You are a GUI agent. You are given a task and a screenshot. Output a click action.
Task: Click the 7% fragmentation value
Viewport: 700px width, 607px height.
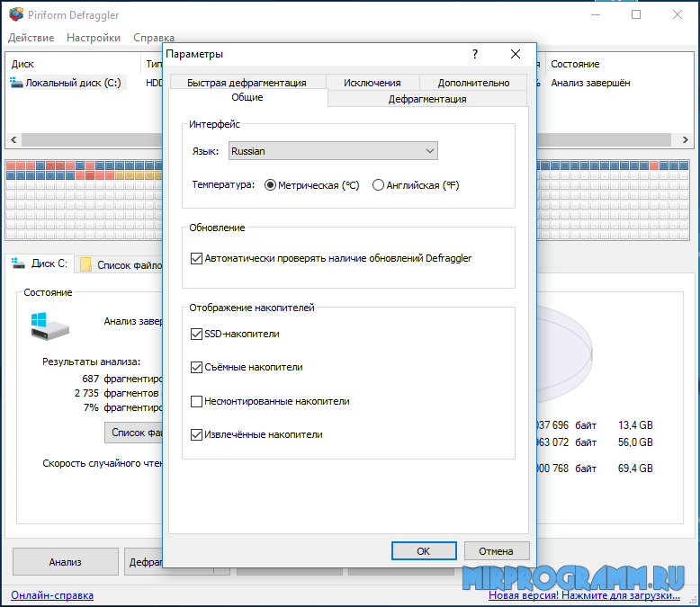pyautogui.click(x=91, y=407)
